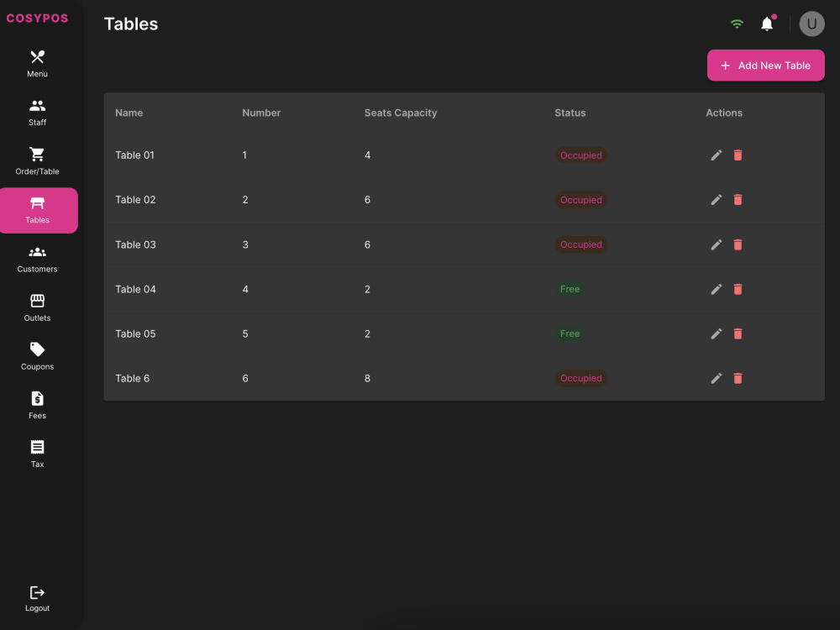This screenshot has height=630, width=840.
Task: Click seats capacity 4 of Table 01
Action: pos(368,155)
